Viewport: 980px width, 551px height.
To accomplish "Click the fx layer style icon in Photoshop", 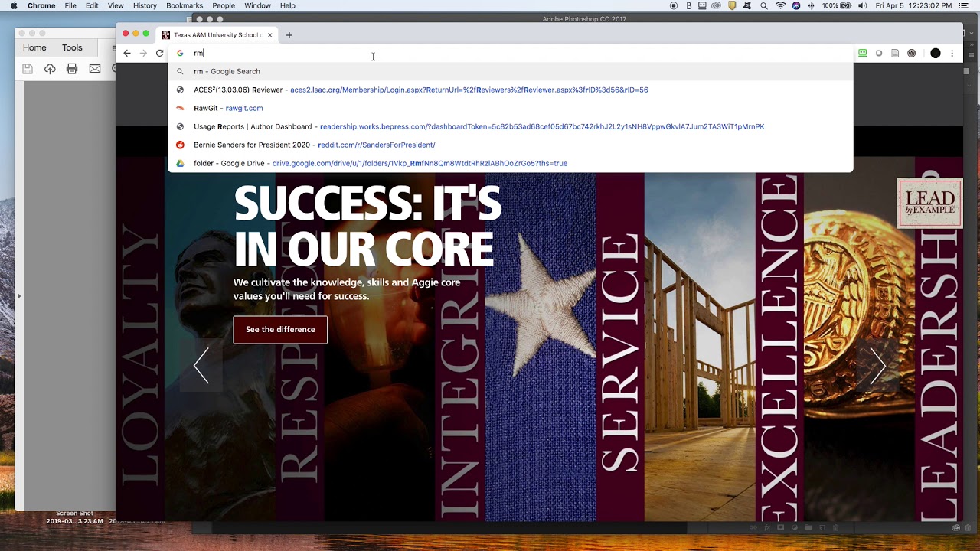I will 766,527.
